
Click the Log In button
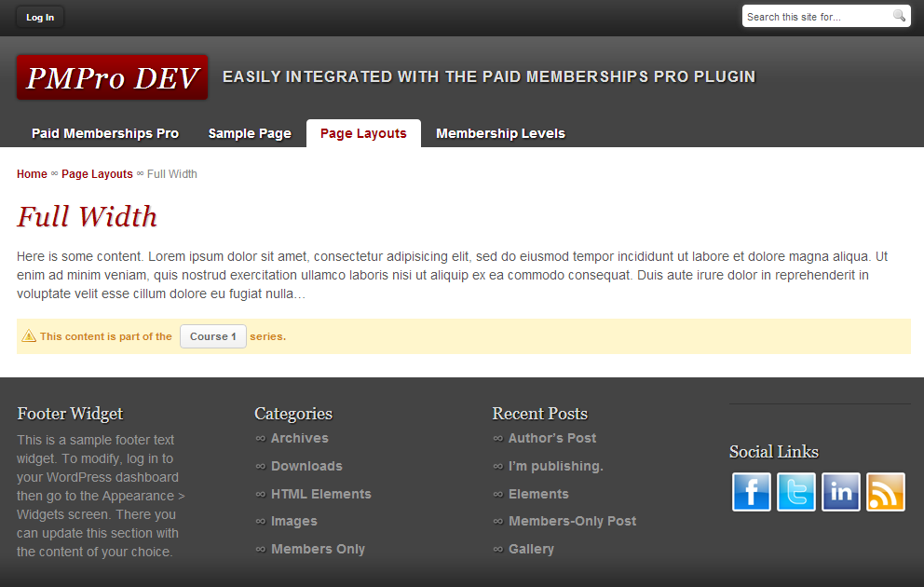point(40,17)
